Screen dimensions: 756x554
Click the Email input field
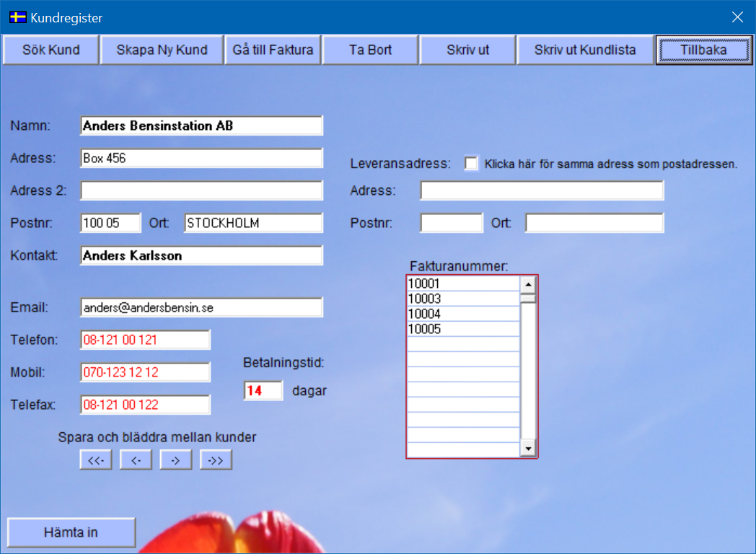201,307
